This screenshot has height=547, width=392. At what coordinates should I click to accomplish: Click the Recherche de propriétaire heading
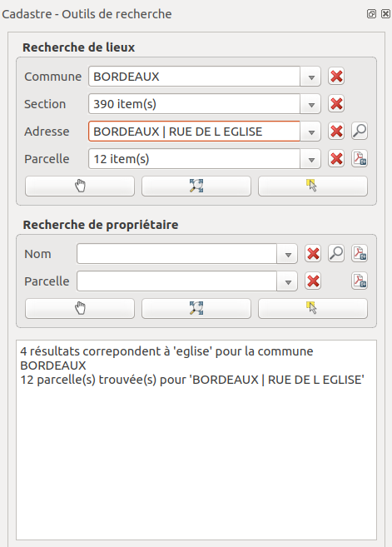click(101, 225)
